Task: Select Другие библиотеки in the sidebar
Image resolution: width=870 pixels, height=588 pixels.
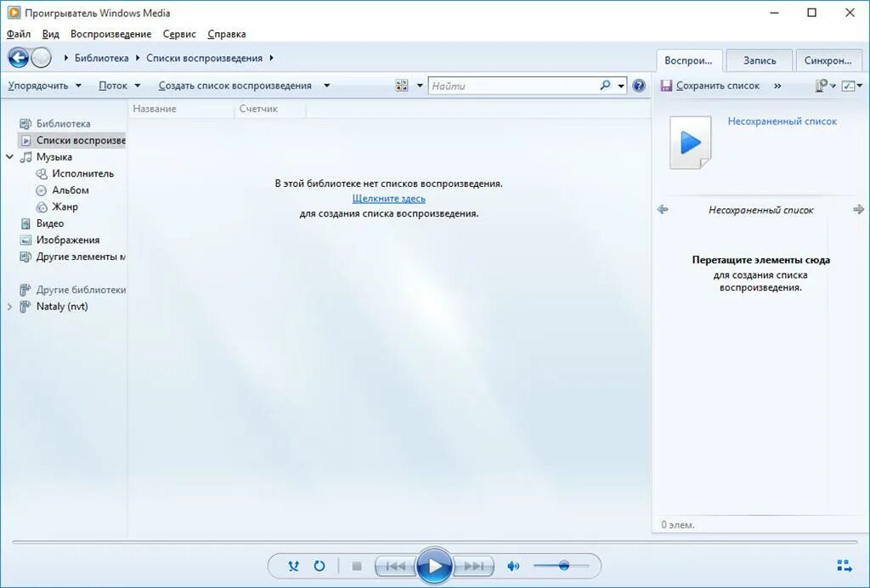Action: tap(81, 290)
